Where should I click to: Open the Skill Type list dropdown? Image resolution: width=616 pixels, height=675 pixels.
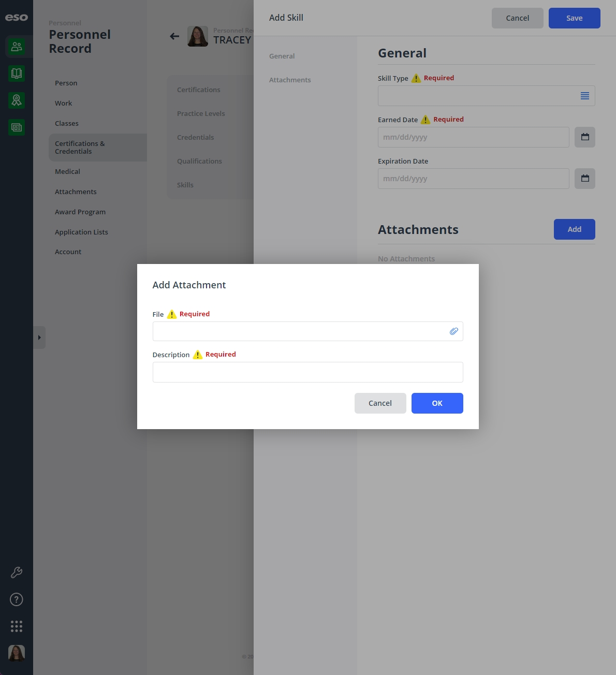585,96
